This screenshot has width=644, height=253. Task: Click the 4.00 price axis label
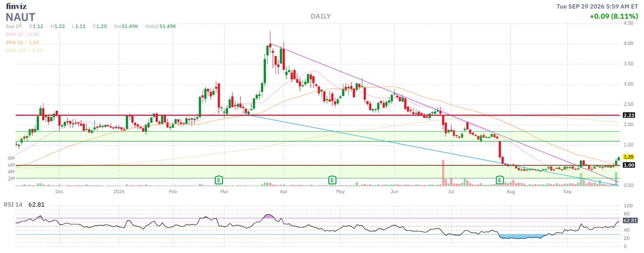coord(628,44)
